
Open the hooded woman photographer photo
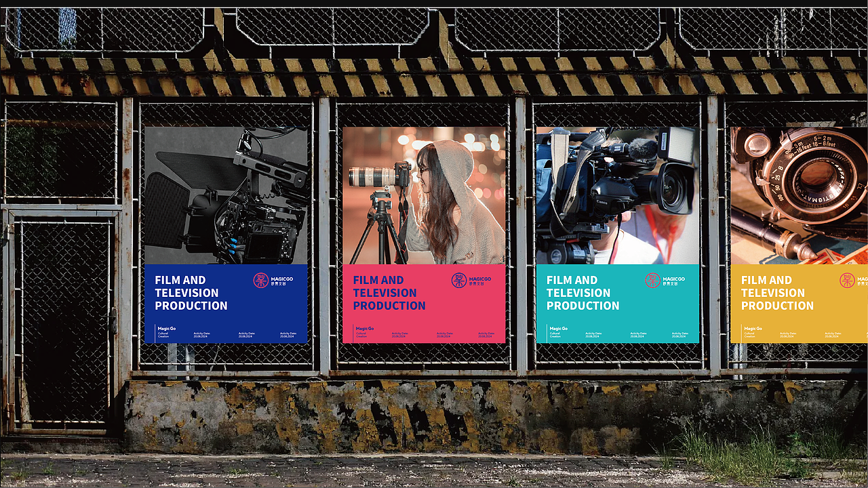[x=424, y=195]
